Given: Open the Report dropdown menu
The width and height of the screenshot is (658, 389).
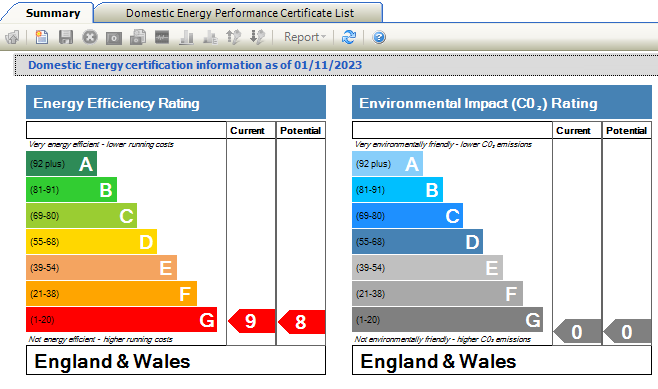Looking at the screenshot, I should click(305, 37).
